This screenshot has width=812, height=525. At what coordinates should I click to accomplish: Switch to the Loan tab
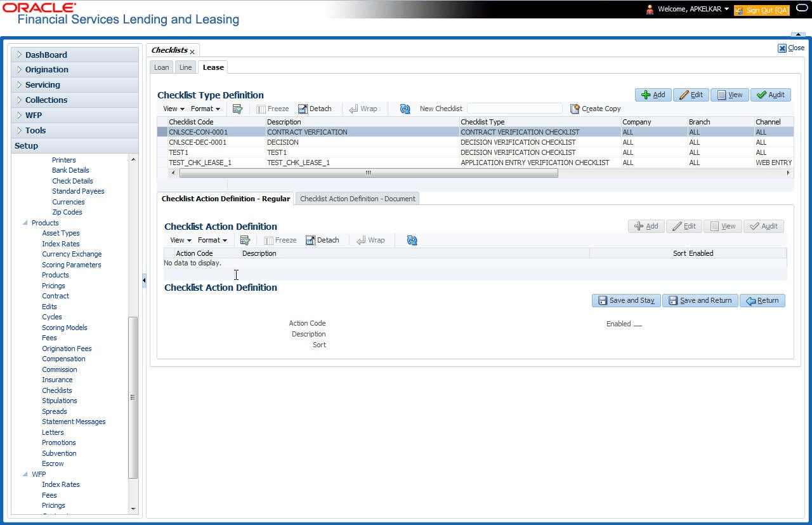tap(162, 67)
